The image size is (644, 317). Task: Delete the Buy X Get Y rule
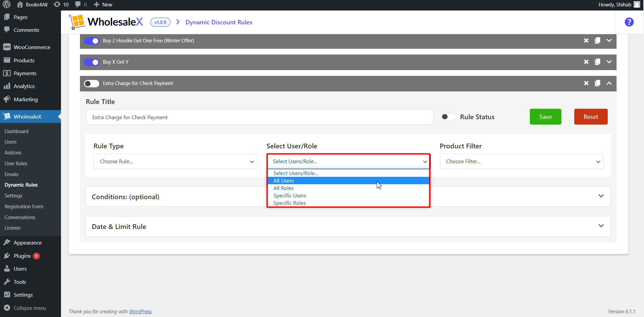[x=586, y=62]
